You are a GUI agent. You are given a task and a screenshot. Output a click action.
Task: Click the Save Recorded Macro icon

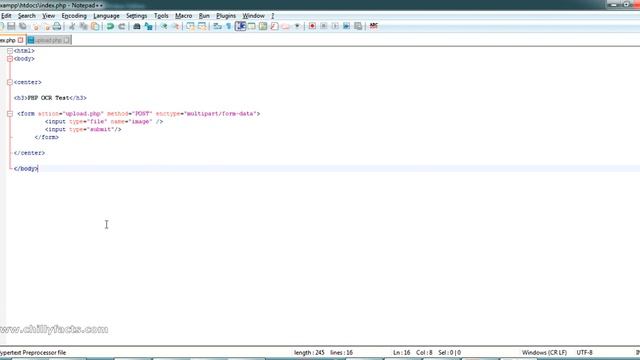(358, 26)
